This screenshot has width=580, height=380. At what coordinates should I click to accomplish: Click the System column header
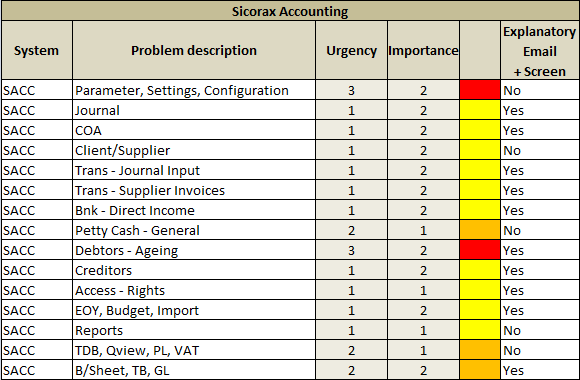point(37,50)
